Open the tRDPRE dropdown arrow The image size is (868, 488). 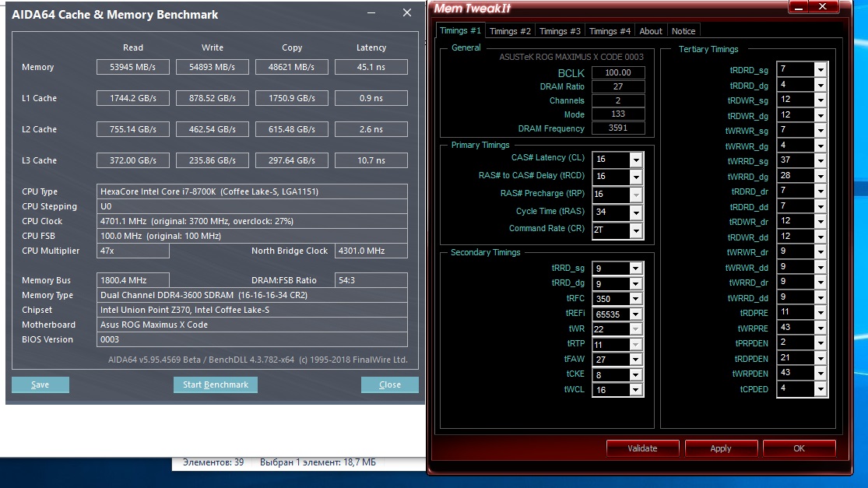[821, 313]
